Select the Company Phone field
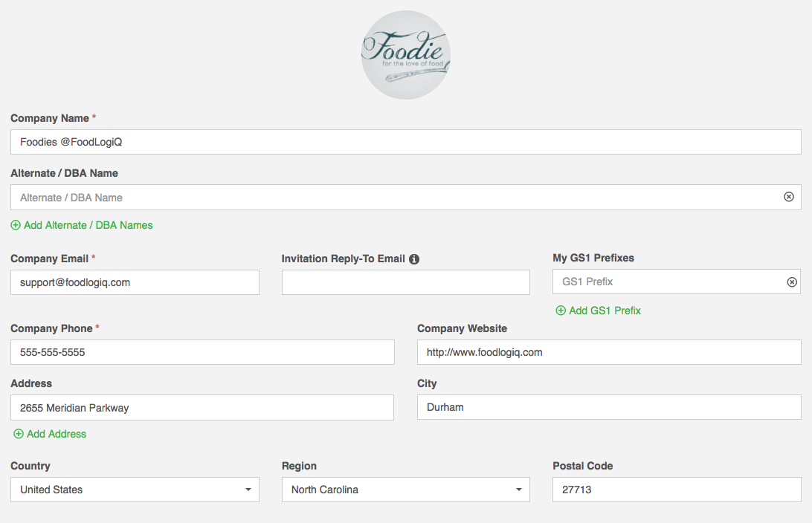This screenshot has height=523, width=812. click(x=202, y=351)
